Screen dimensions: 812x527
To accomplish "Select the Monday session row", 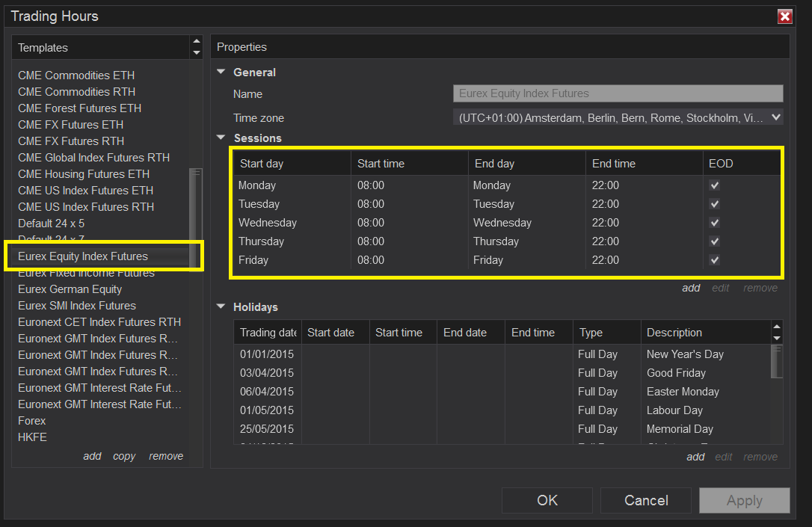I will coord(506,185).
